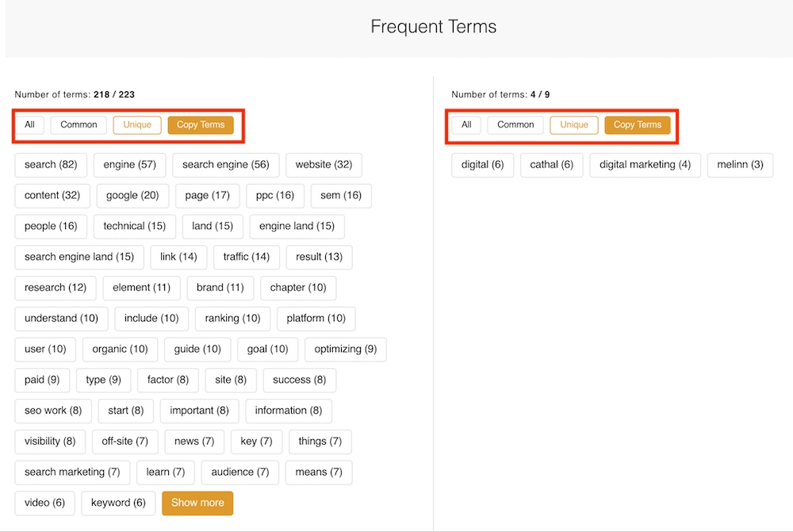Select the 'search engine (56)' term tag
The image size is (793, 532).
[225, 165]
